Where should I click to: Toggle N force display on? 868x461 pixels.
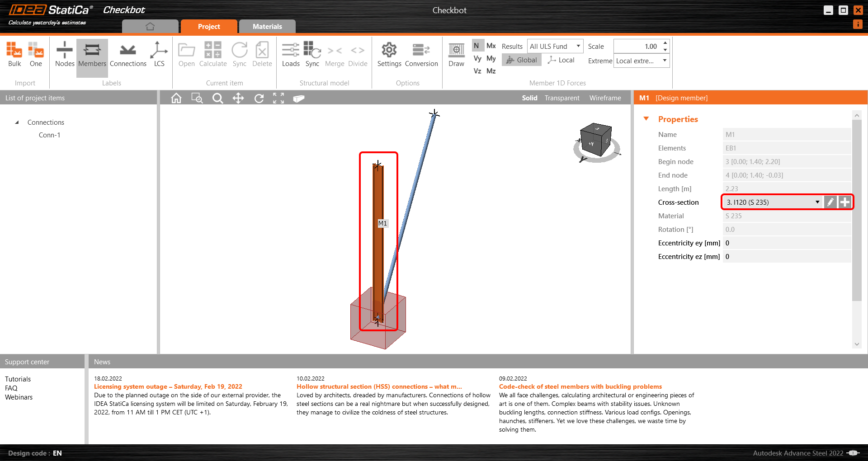[x=476, y=45]
